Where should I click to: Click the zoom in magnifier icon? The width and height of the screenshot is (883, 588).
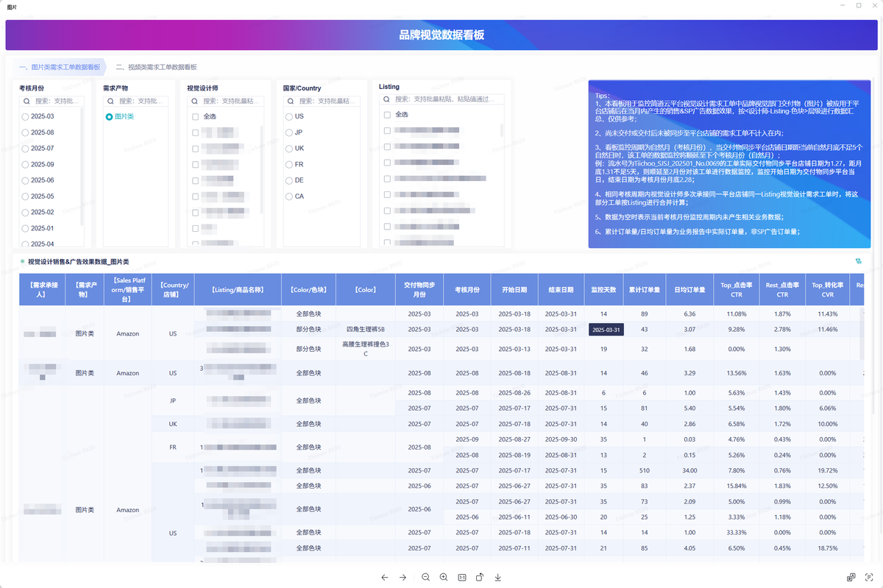pos(444,578)
